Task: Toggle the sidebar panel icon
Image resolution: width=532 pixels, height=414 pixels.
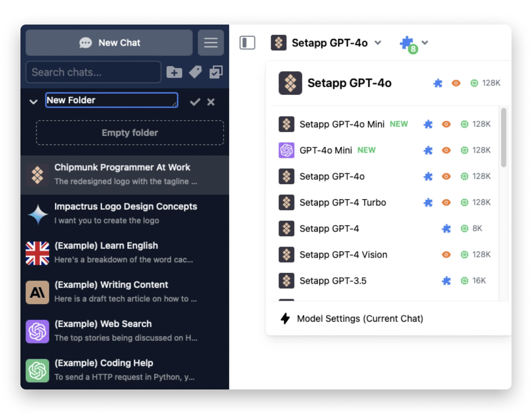Action: (247, 43)
